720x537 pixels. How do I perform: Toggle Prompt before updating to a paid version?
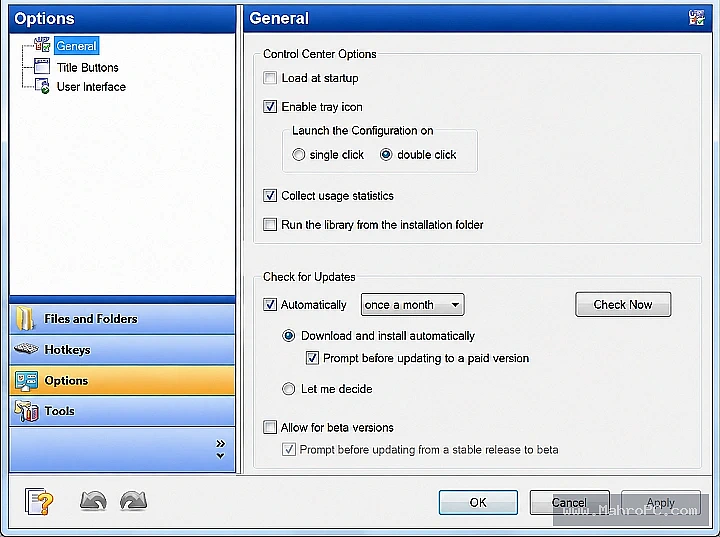(312, 358)
